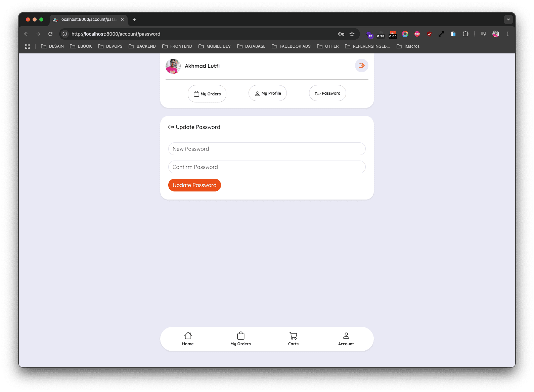Switch to the My Profile tab
This screenshot has height=392, width=534.
[x=268, y=93]
